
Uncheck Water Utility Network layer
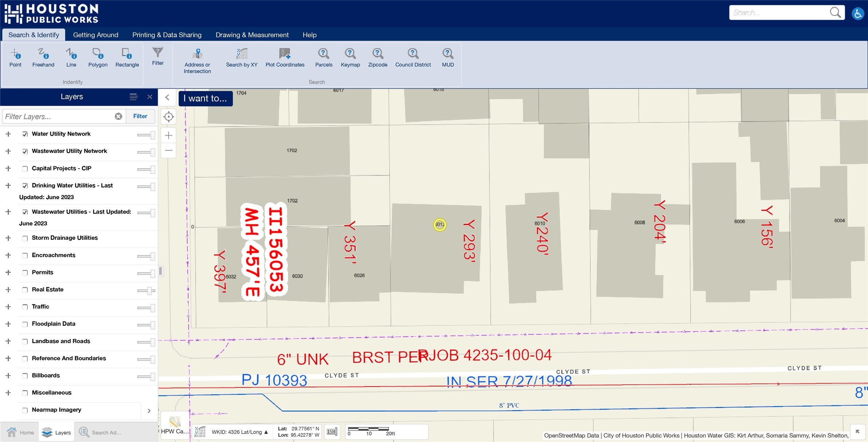[25, 134]
